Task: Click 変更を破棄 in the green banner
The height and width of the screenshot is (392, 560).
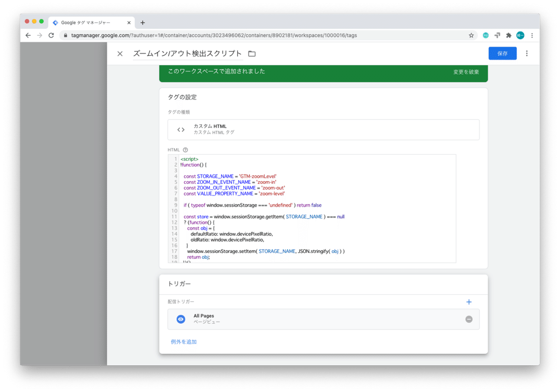Action: point(466,72)
